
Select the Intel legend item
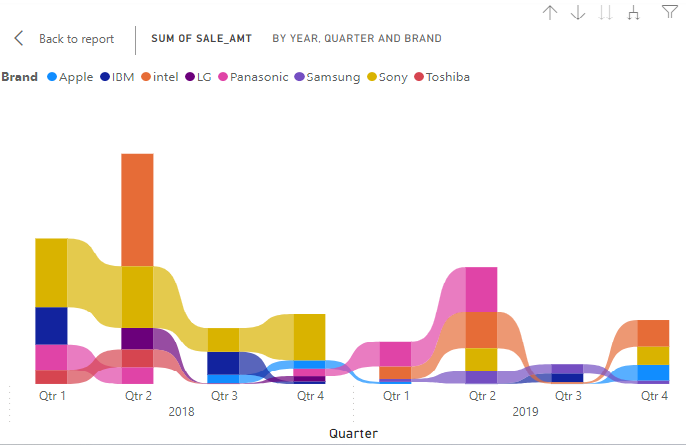[x=162, y=77]
